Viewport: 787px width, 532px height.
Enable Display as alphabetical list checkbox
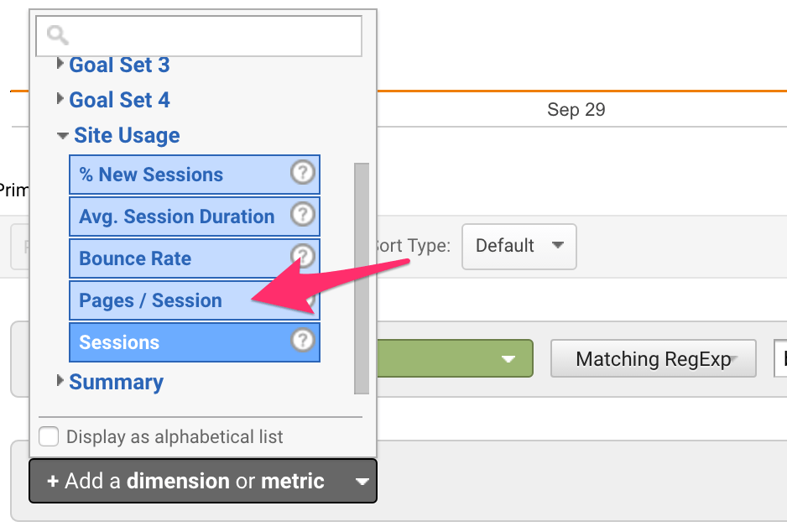tap(49, 436)
